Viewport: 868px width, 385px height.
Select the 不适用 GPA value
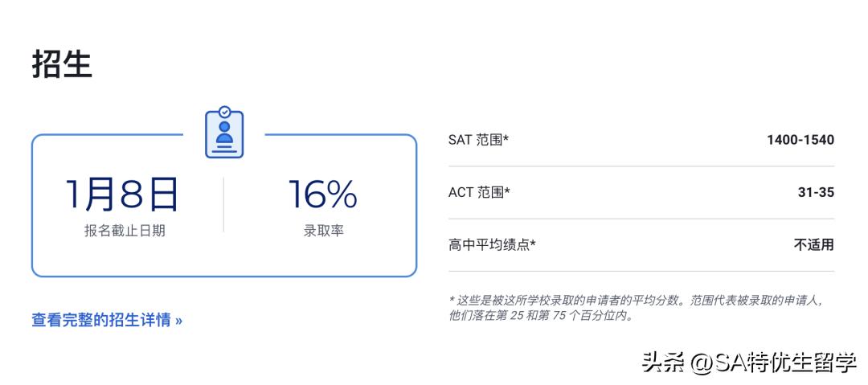(x=813, y=244)
